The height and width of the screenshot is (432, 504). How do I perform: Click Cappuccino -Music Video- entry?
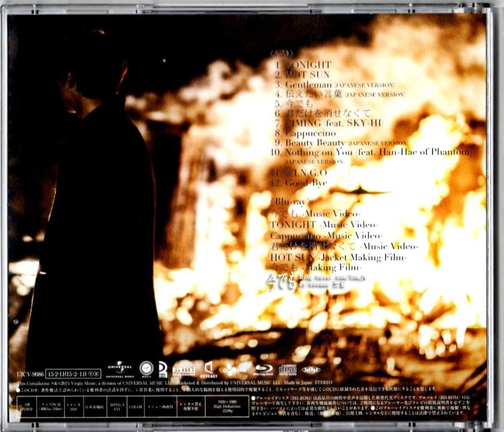coord(326,235)
